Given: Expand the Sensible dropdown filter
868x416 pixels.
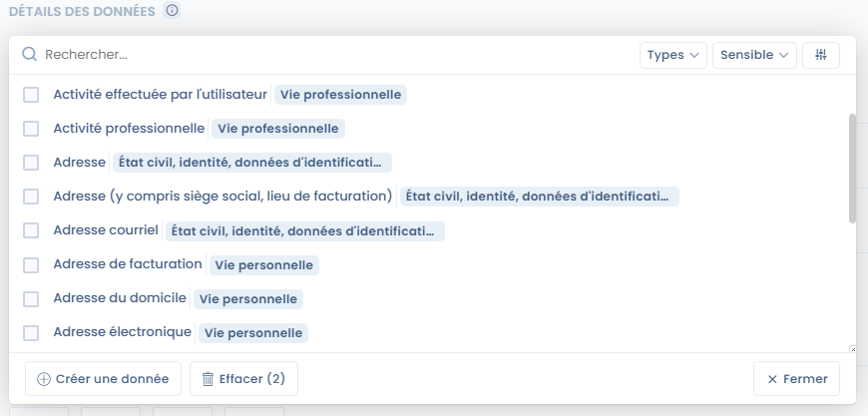Looking at the screenshot, I should [x=754, y=55].
